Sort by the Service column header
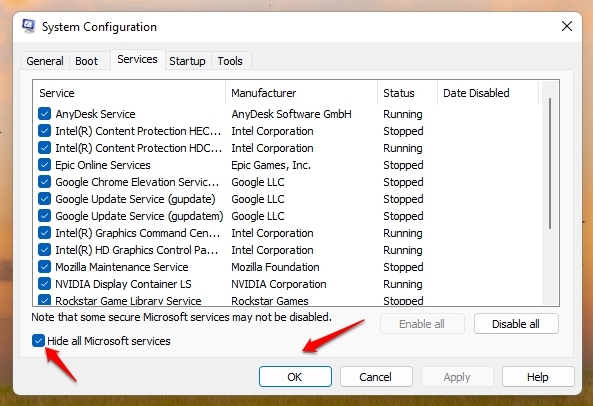 [x=129, y=93]
